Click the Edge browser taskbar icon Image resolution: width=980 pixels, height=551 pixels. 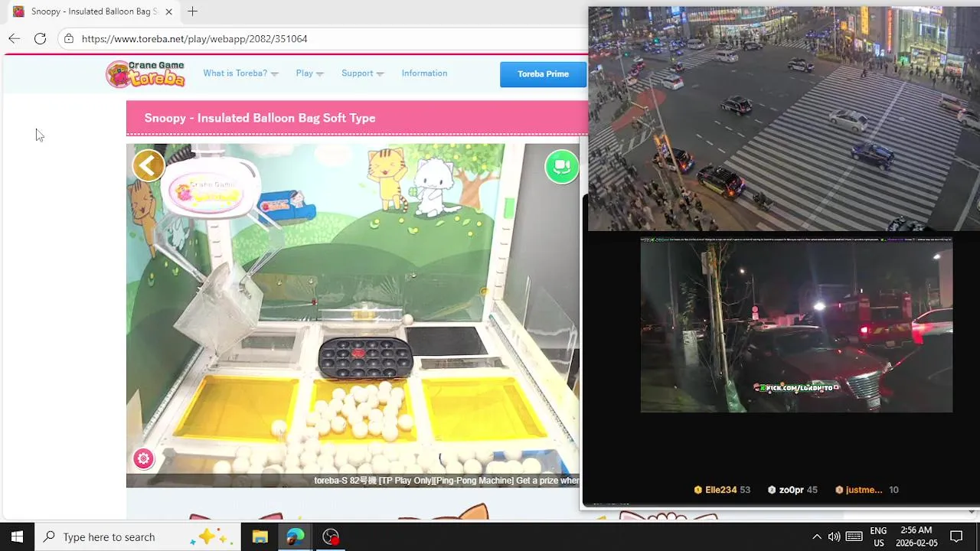pos(295,536)
